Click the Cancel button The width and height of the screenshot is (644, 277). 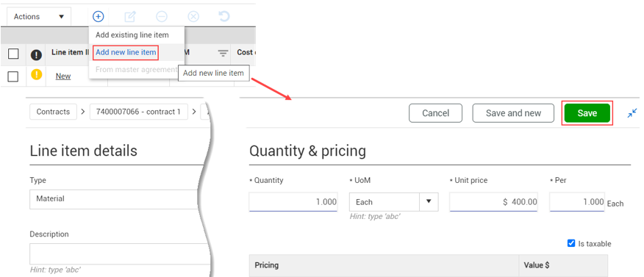coord(436,113)
